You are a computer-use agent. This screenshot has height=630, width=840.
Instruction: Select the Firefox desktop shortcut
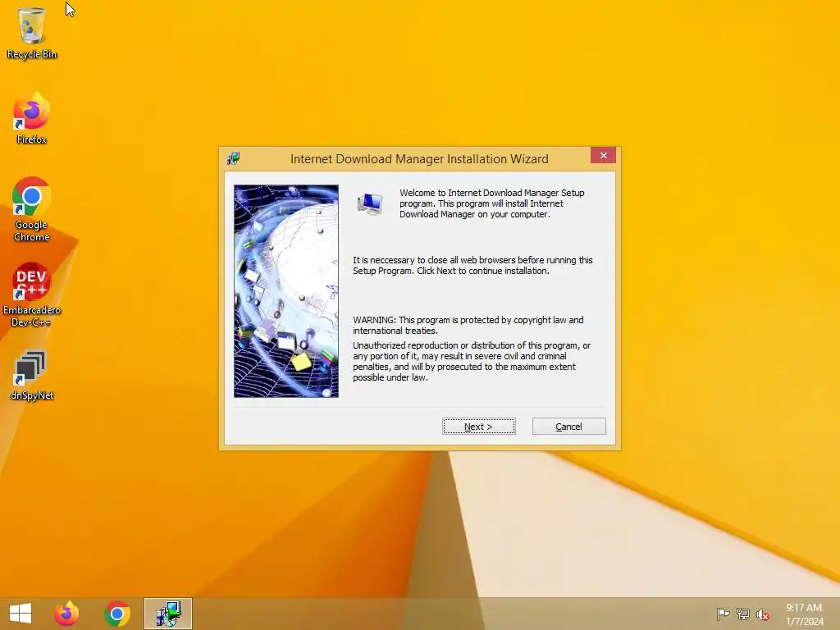[32, 118]
